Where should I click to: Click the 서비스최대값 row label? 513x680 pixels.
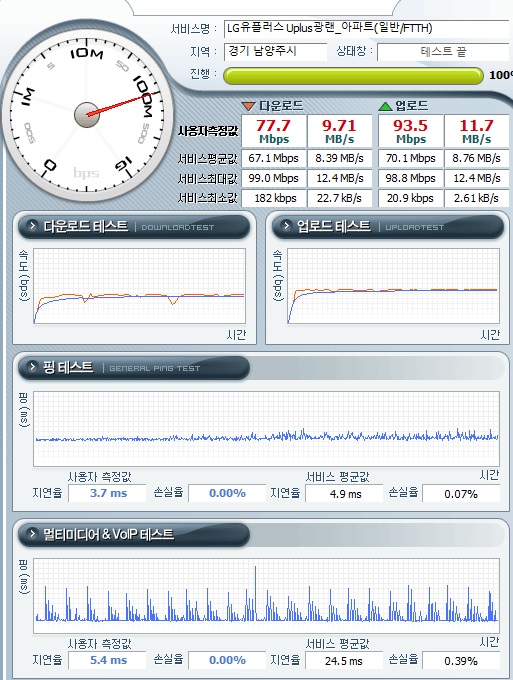tap(207, 178)
